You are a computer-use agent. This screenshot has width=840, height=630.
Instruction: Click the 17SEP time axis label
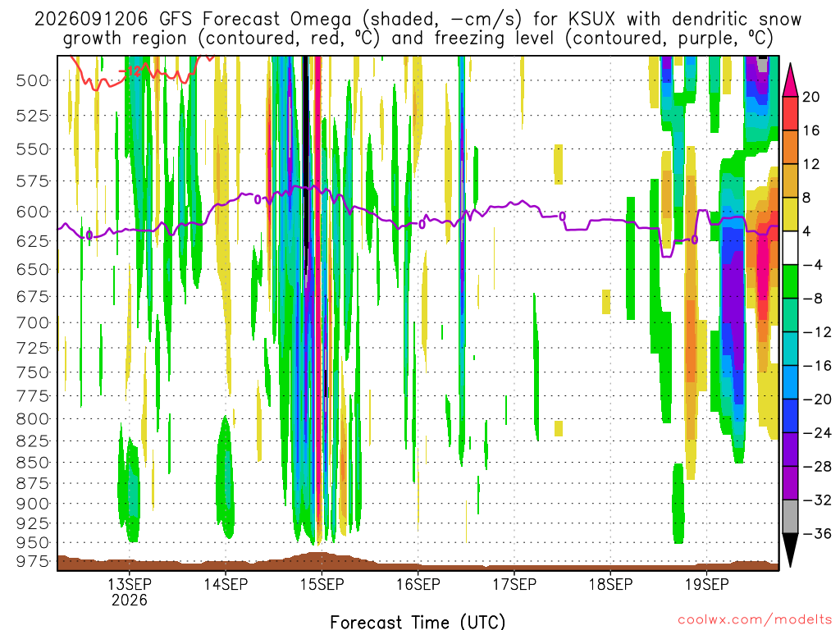pyautogui.click(x=514, y=584)
